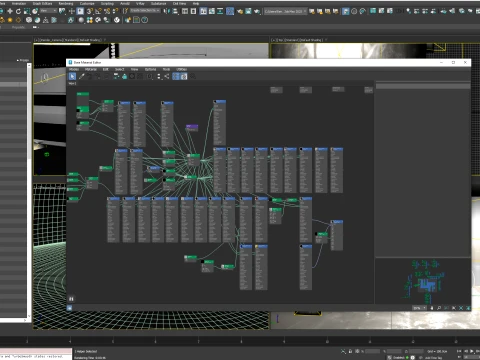Screen dimensions: 480x360
Task: Toggle Percent Snap in main toolbar
Action: click(107, 11)
